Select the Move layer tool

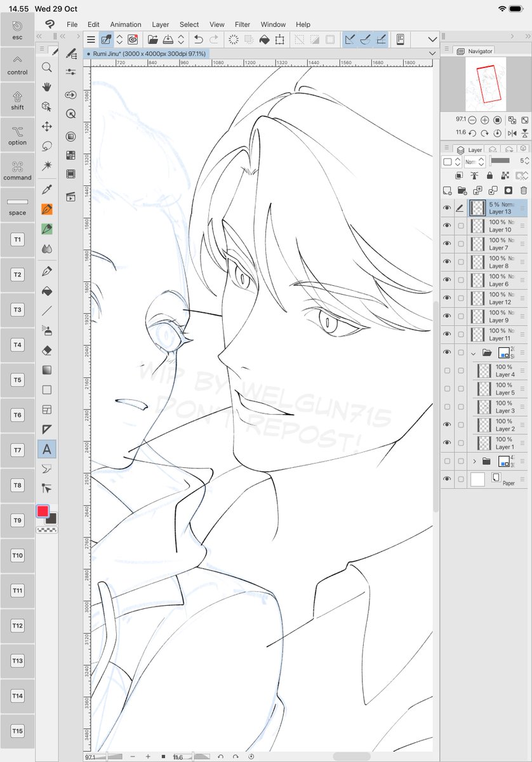pos(46,126)
